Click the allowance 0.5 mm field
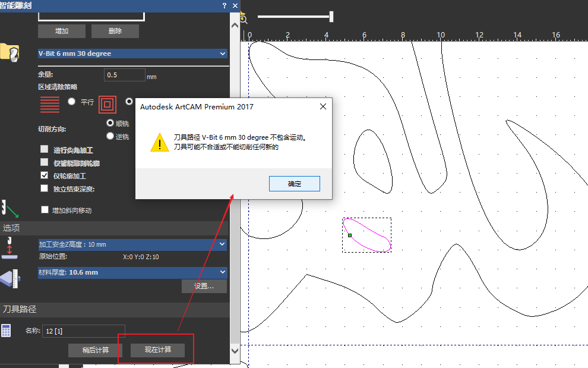 tap(125, 75)
